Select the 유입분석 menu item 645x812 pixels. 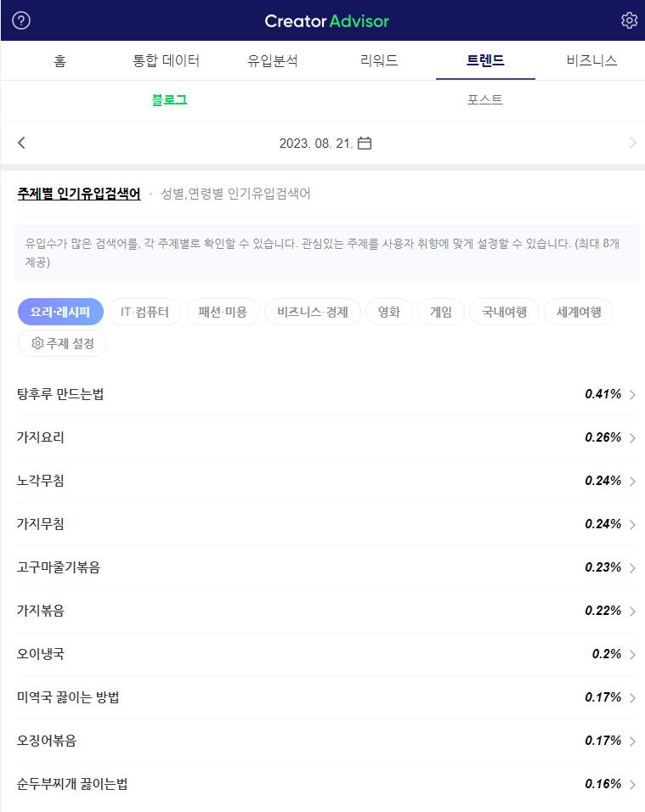[272, 60]
